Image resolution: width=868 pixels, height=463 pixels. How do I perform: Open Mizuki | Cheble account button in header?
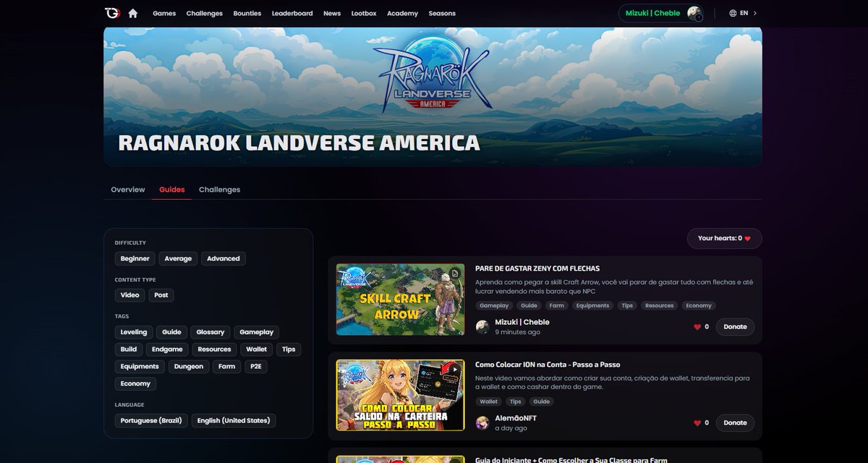click(x=661, y=13)
